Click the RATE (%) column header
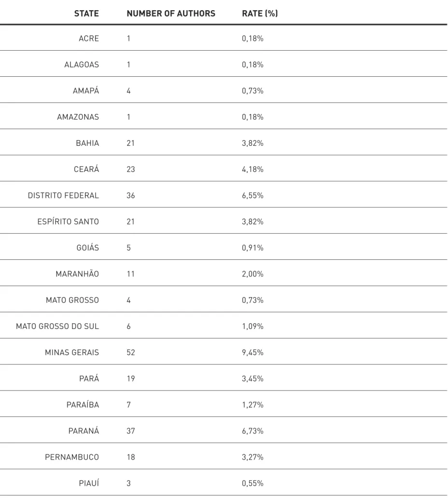Screen dimensions: 448x498 click(x=260, y=14)
